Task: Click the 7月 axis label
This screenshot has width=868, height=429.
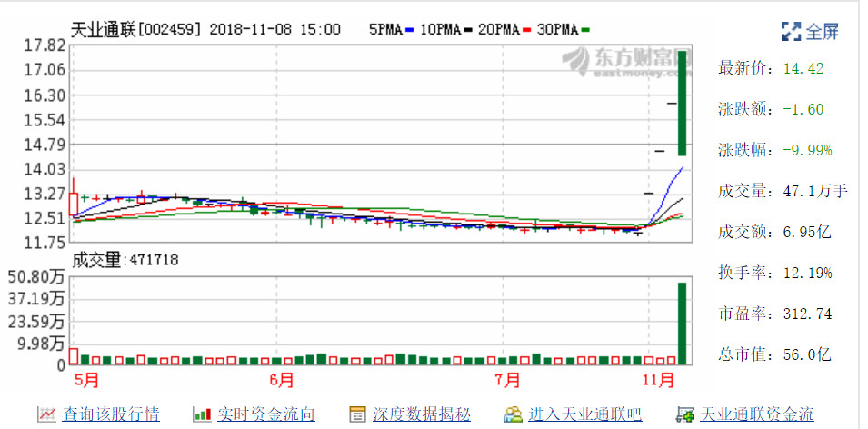Action: 508,381
